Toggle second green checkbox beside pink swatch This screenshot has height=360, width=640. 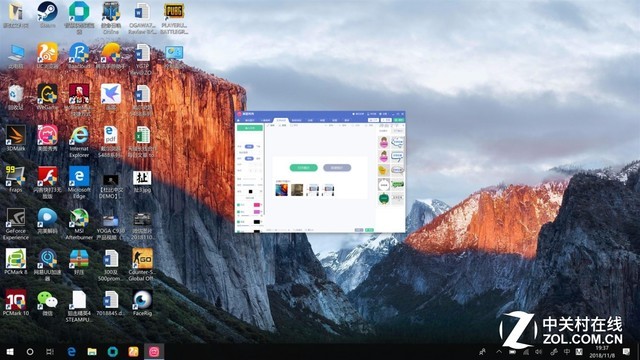coord(239,212)
